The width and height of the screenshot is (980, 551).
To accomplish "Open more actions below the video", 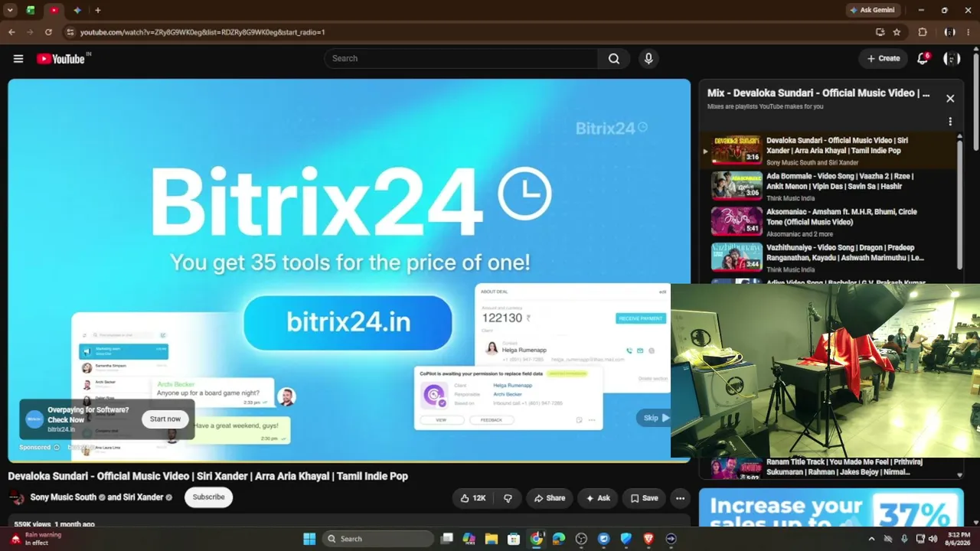I will [680, 498].
